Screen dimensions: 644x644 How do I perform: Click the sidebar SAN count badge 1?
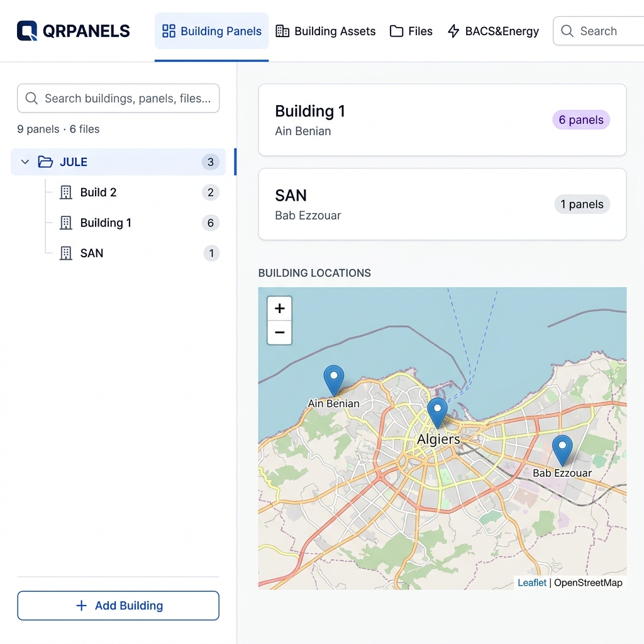click(x=211, y=253)
